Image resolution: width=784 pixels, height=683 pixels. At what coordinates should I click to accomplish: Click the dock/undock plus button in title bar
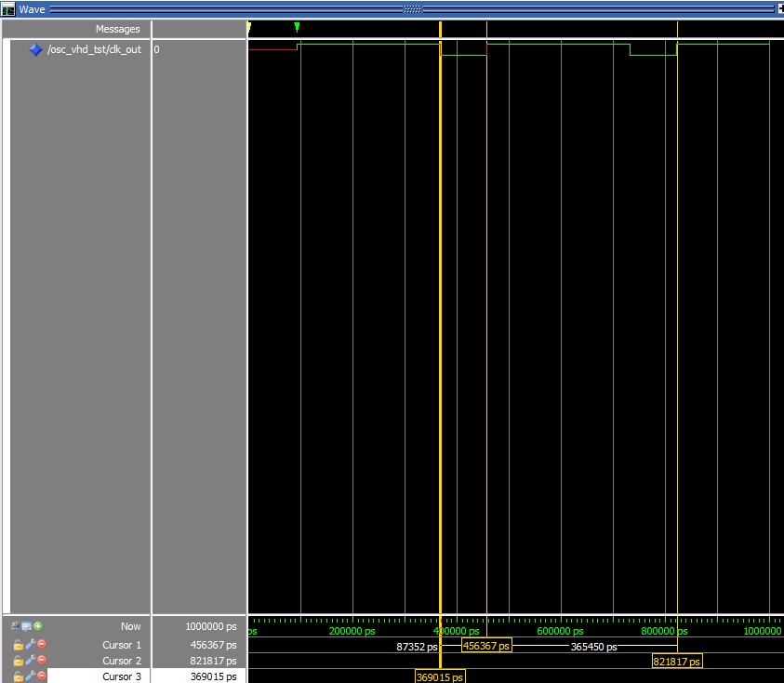tap(780, 9)
